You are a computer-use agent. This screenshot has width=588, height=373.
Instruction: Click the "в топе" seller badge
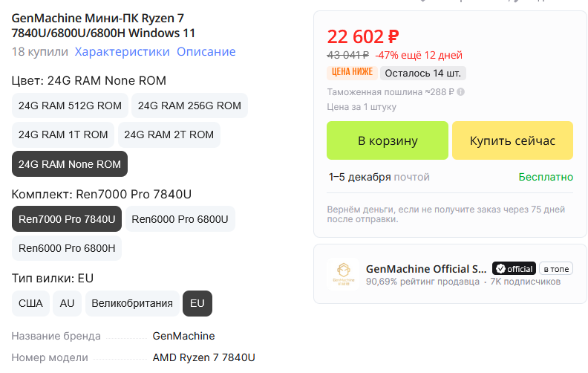click(x=556, y=268)
